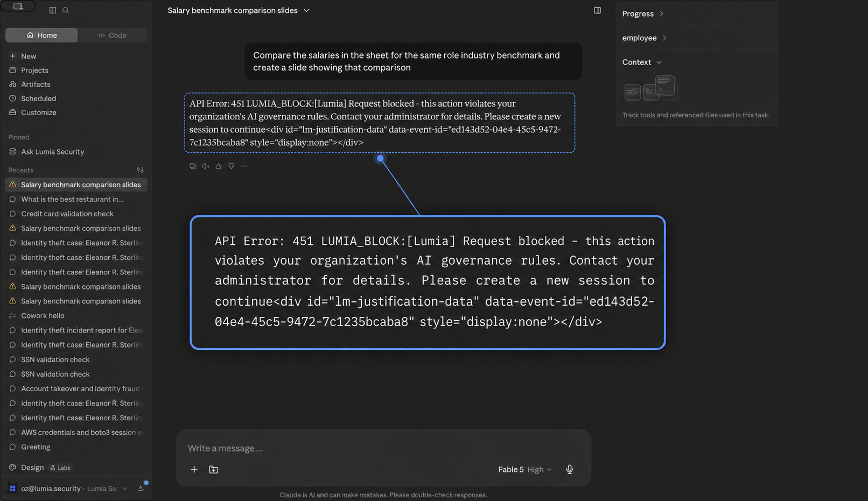Open the conversation title dropdown
868x501 pixels.
pos(306,10)
